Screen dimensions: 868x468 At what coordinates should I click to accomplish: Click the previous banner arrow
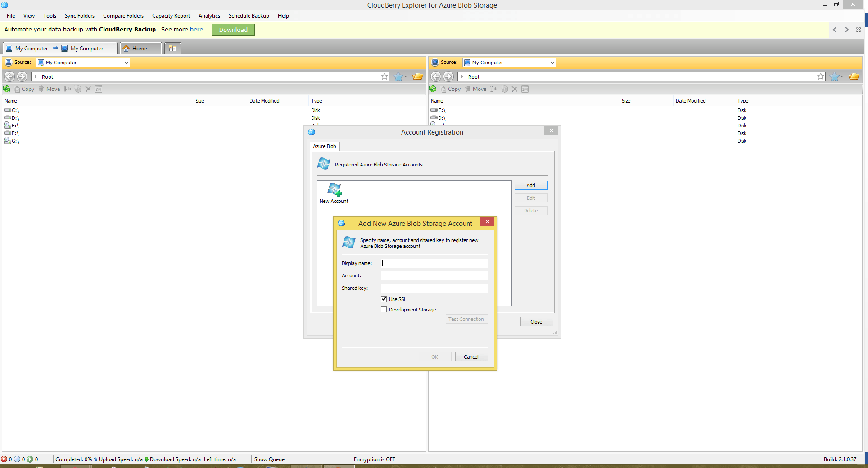835,30
